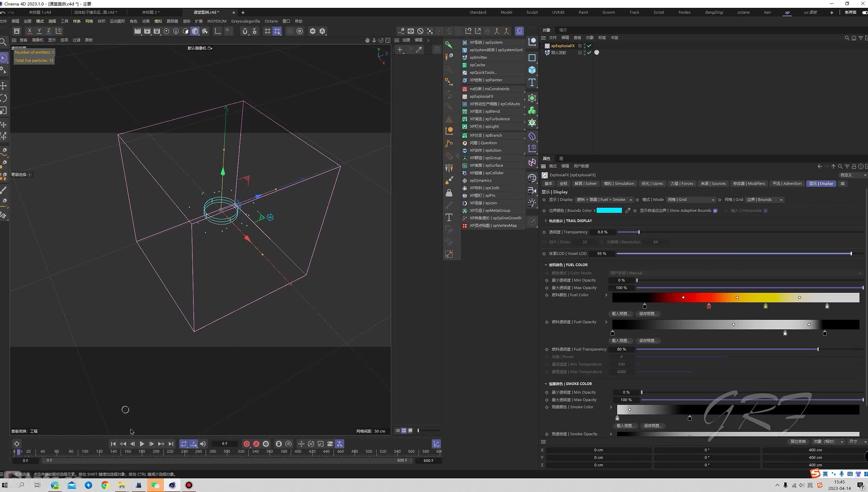Toggle keyframe diamond for Transparency
868x492 pixels.
(544, 232)
